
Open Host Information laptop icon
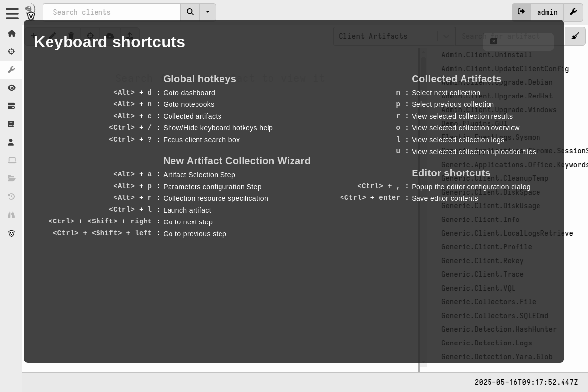[x=12, y=160]
